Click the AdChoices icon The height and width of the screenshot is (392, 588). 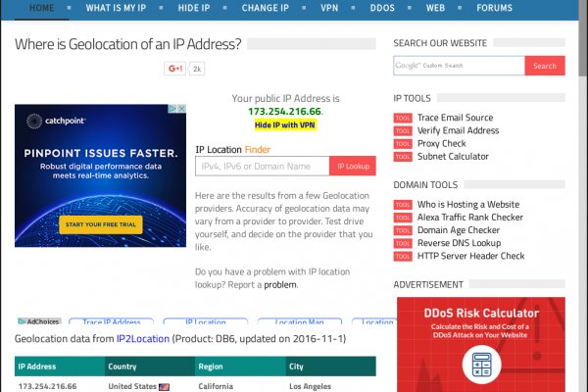(x=38, y=321)
